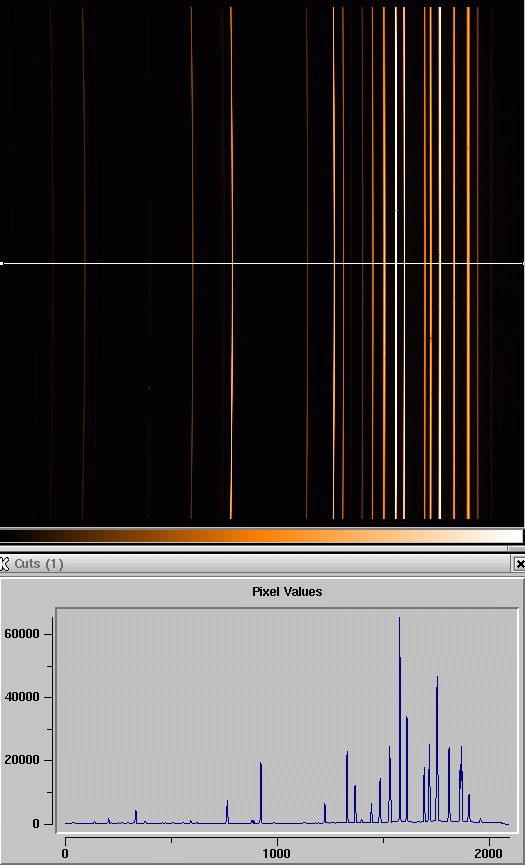This screenshot has width=525, height=866.
Task: Select the horizontal white cut line in the image
Action: pyautogui.click(x=262, y=263)
